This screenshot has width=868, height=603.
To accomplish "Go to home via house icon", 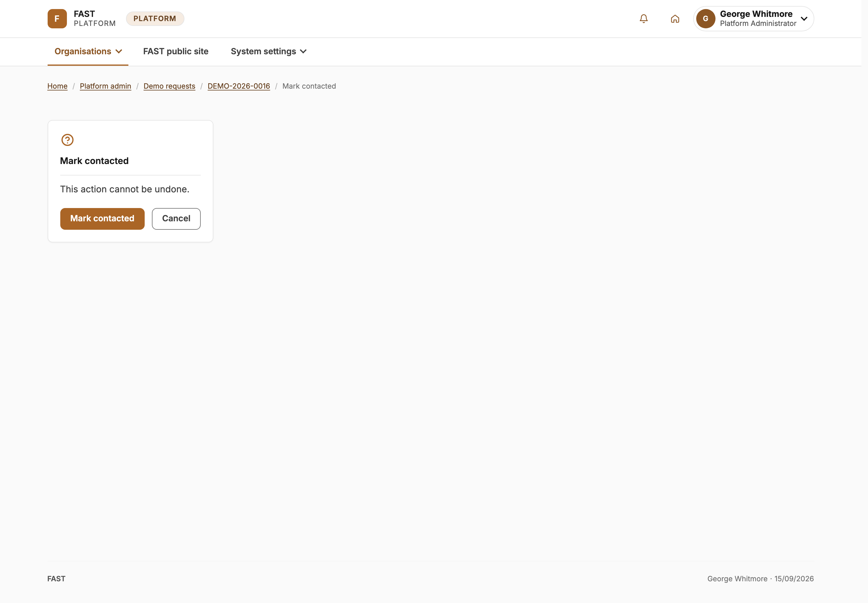I will coord(675,18).
